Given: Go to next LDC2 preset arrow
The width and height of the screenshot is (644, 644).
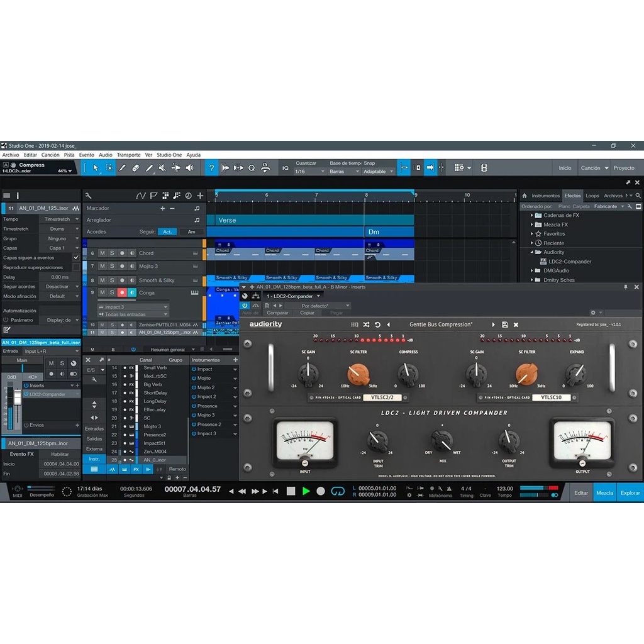Looking at the screenshot, I should coord(493,325).
